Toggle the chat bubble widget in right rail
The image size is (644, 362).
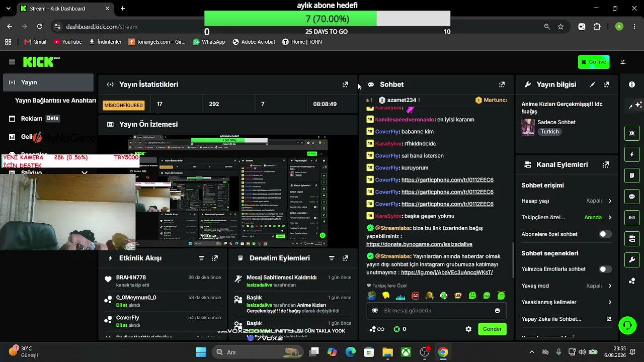pyautogui.click(x=632, y=197)
